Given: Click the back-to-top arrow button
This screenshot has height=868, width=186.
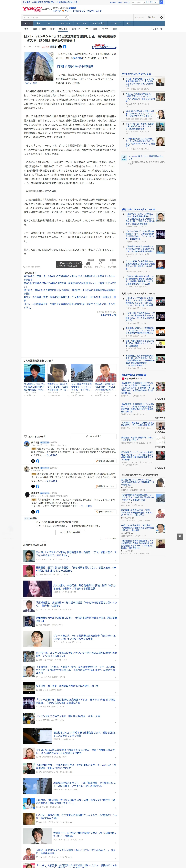Looking at the screenshot, I should tap(180, 536).
